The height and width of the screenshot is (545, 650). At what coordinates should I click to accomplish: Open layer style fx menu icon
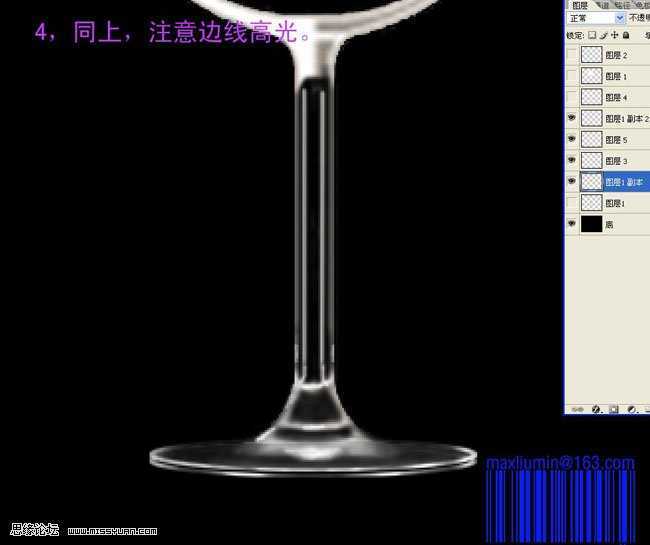596,409
